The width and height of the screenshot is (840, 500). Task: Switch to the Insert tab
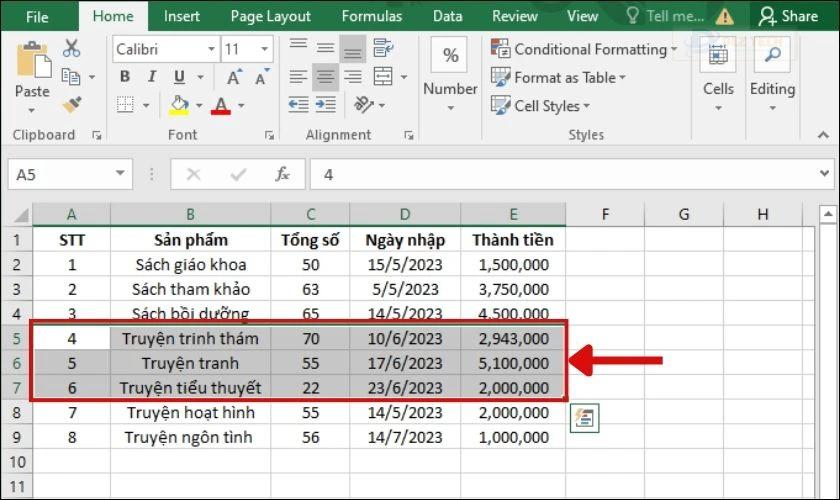pyautogui.click(x=182, y=16)
